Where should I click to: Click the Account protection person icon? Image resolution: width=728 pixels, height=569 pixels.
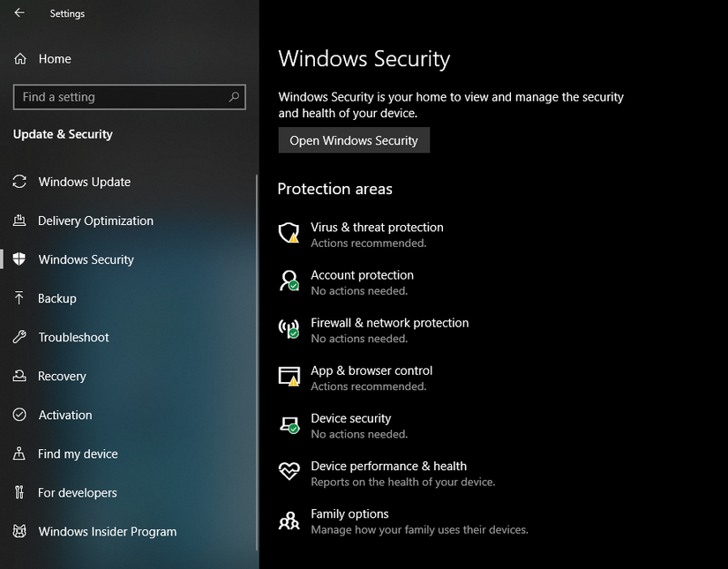click(x=289, y=281)
